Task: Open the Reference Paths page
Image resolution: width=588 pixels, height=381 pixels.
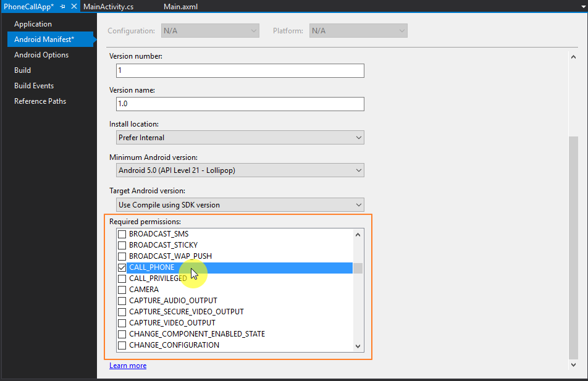Action: tap(40, 101)
